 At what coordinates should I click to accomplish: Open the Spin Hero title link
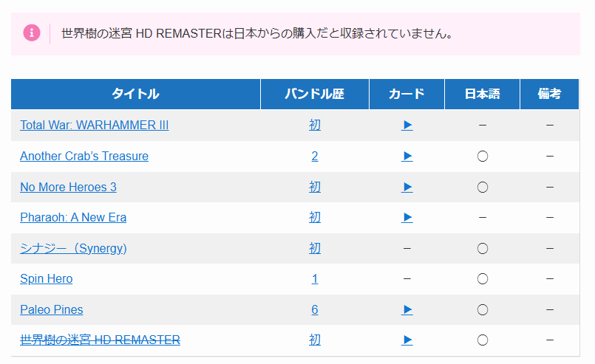click(x=46, y=279)
